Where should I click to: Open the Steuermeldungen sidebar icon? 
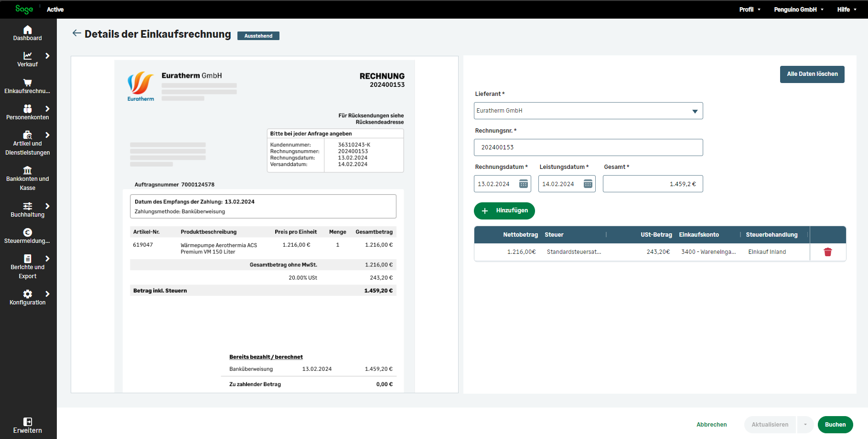(x=27, y=235)
